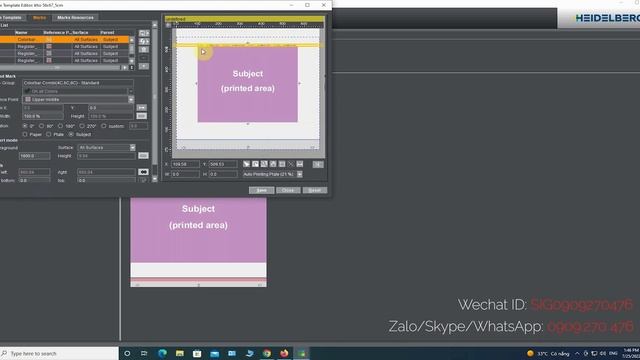Click the third view tool icon in the preview toolbar
640x360 pixels.
(264, 164)
